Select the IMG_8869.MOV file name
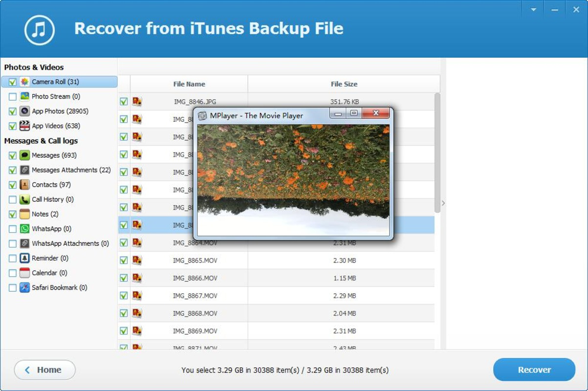 pos(195,331)
